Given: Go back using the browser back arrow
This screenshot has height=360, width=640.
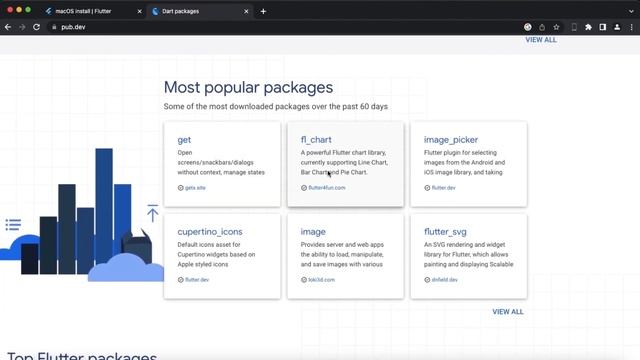Looking at the screenshot, I should 8,27.
